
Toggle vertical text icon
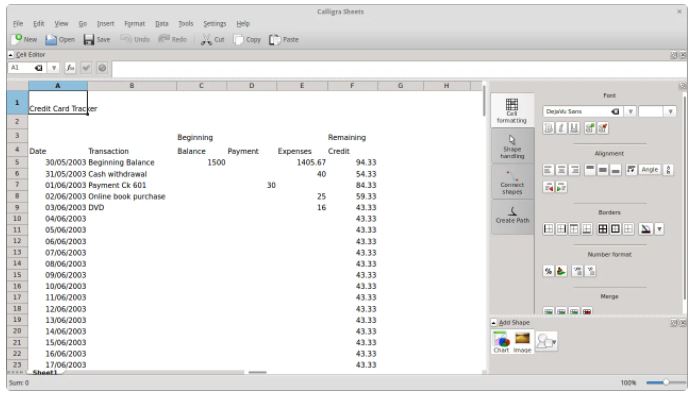click(668, 170)
